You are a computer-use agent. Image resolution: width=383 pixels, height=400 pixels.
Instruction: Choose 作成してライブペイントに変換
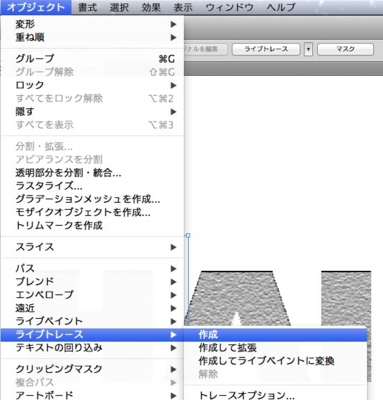(x=275, y=361)
